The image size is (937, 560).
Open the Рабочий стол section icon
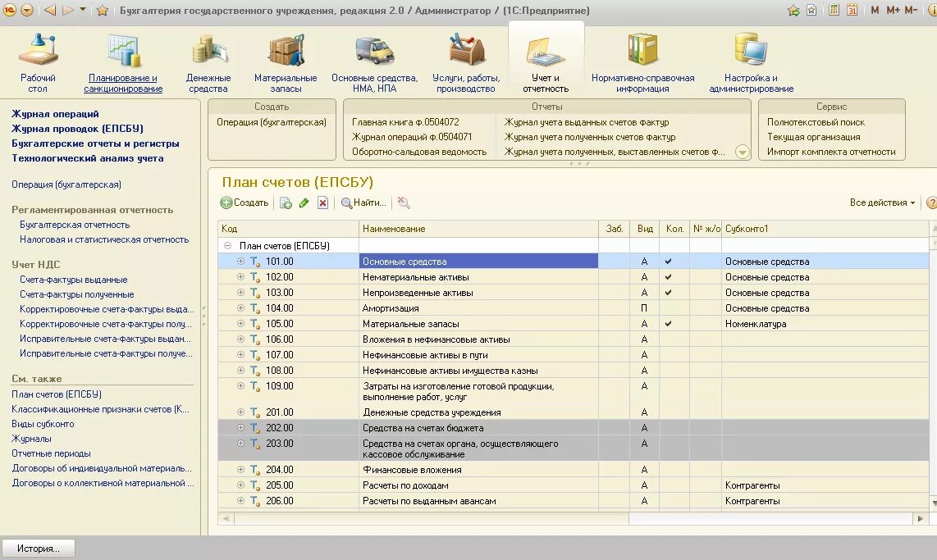pos(38,50)
